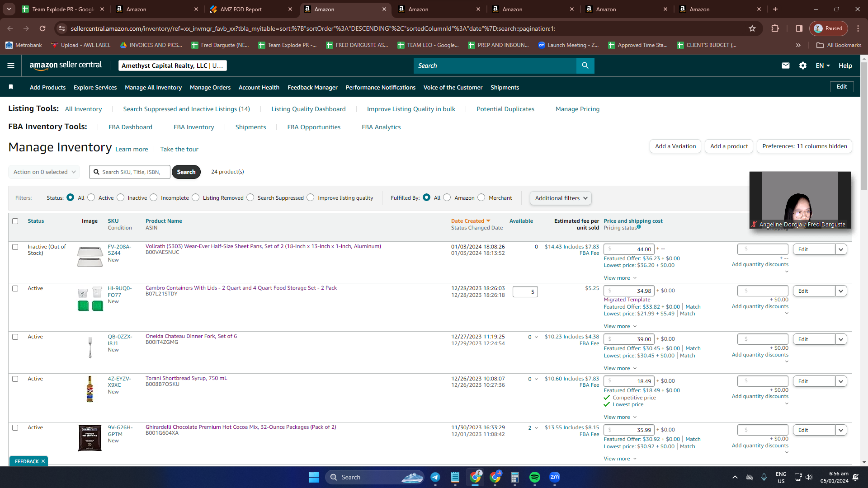Open the browser extensions puzzle icon
The height and width of the screenshot is (488, 868).
click(x=775, y=28)
